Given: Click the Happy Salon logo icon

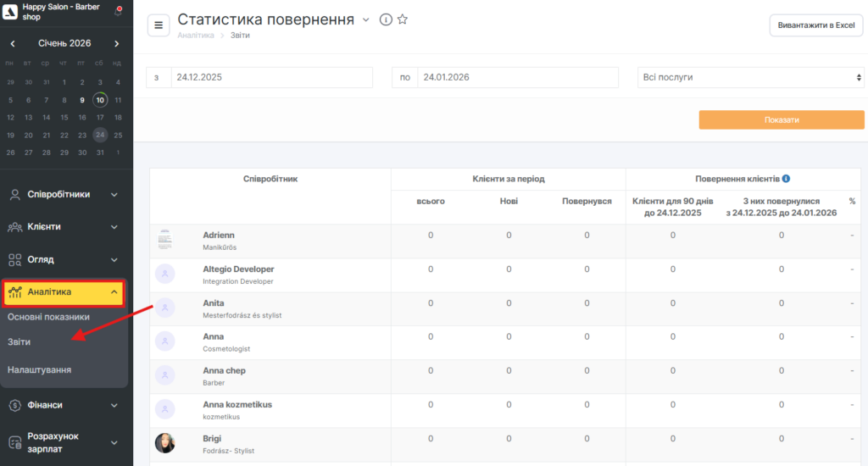Looking at the screenshot, I should click(11, 11).
